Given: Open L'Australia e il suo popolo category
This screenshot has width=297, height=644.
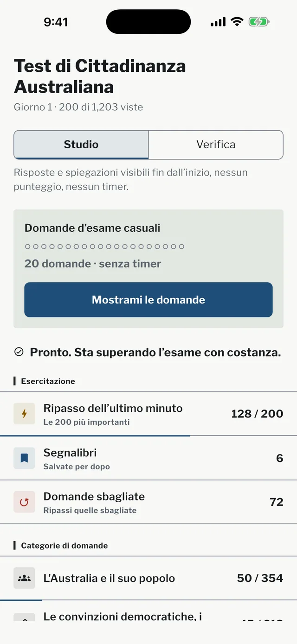Looking at the screenshot, I should coord(148,578).
